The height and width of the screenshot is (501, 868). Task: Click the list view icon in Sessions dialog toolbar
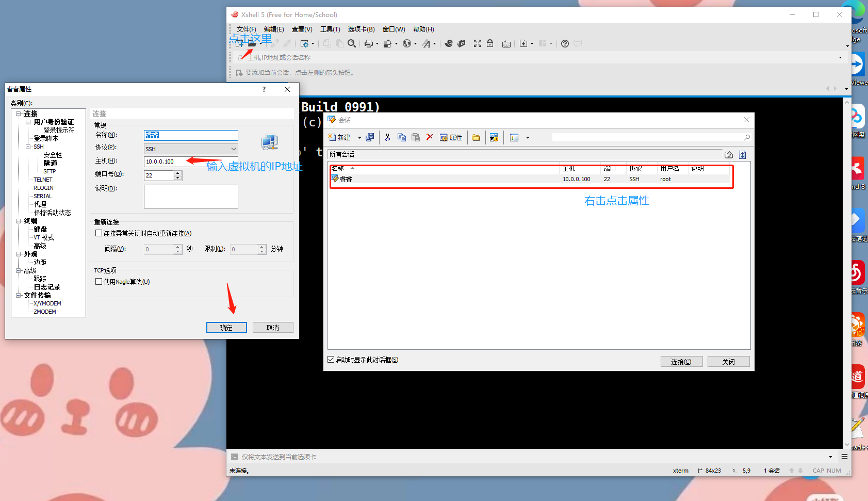[x=514, y=138]
